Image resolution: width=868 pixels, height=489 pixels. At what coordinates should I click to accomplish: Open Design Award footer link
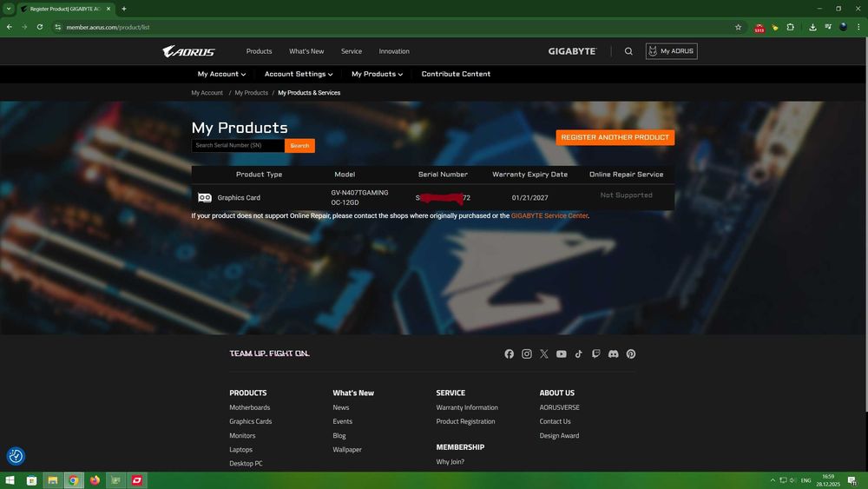click(559, 436)
